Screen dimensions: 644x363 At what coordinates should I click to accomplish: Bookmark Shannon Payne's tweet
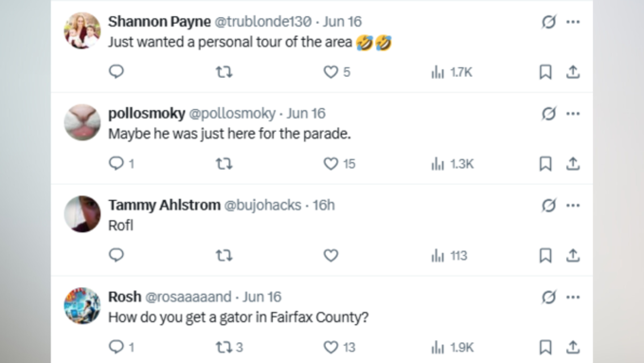545,72
